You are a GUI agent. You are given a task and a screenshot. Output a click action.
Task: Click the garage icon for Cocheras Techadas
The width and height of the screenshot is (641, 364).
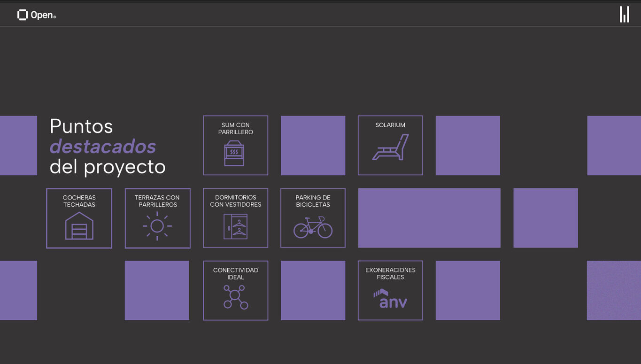coord(79,226)
